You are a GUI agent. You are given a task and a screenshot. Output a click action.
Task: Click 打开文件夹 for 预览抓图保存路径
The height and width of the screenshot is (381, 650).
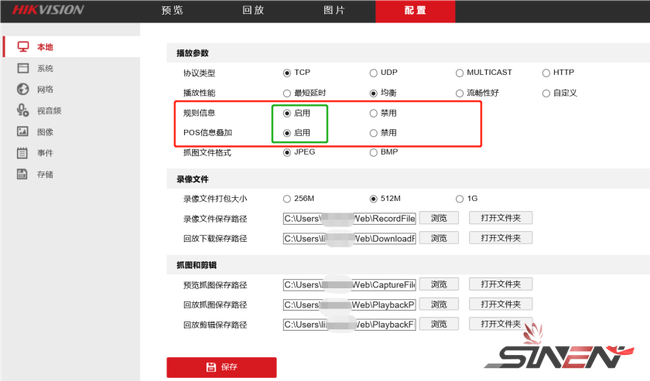pos(501,284)
